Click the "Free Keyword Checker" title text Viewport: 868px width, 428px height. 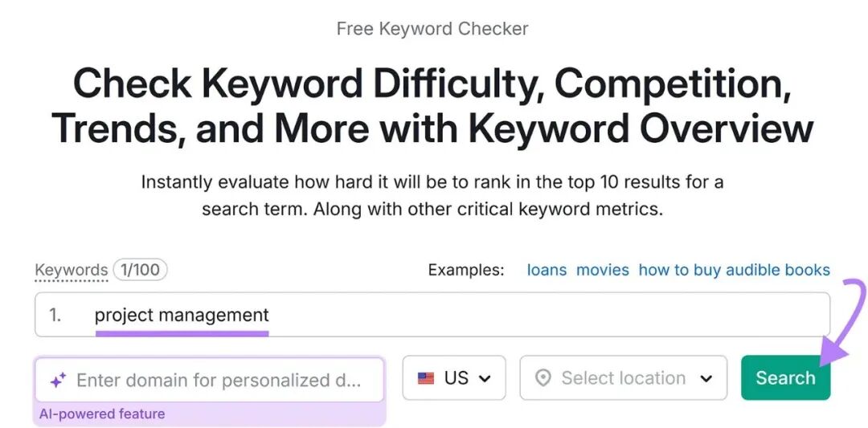432,29
